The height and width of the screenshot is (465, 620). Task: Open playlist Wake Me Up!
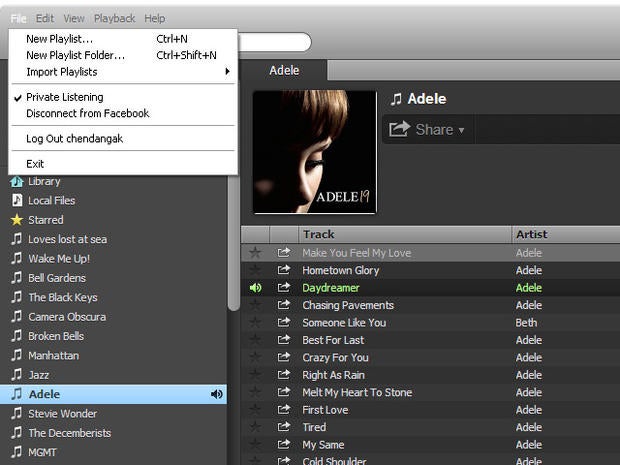click(x=59, y=259)
